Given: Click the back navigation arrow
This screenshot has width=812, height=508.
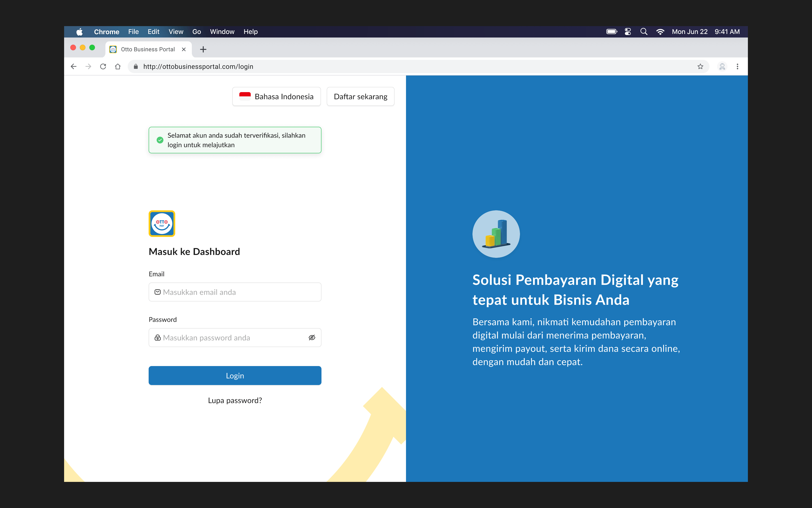Looking at the screenshot, I should [x=74, y=66].
